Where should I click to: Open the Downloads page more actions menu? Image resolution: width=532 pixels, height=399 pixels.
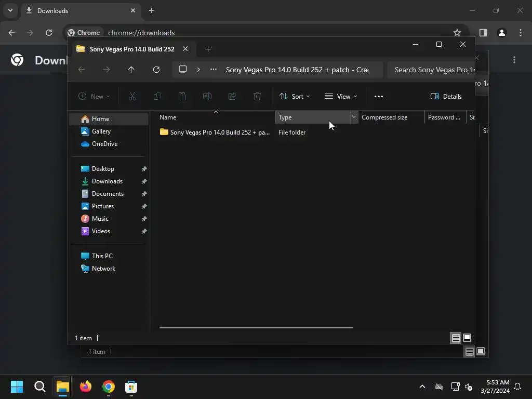514,60
